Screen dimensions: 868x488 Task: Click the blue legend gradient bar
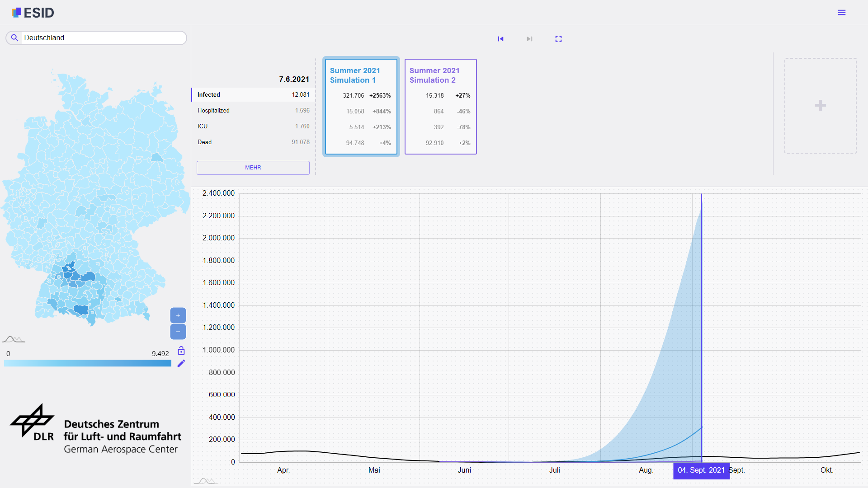[x=88, y=363]
